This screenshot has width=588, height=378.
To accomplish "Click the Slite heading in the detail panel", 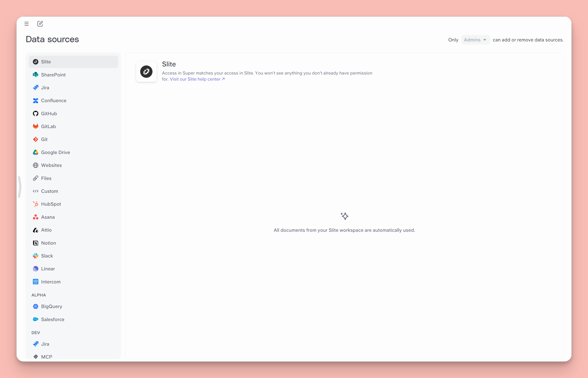I will coord(169,64).
